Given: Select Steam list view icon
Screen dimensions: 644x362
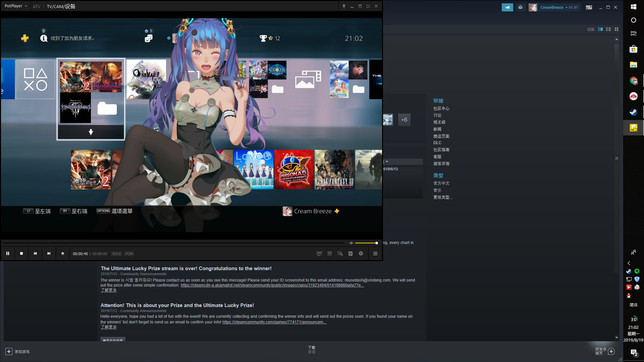Looking at the screenshot, I should point(608,29).
